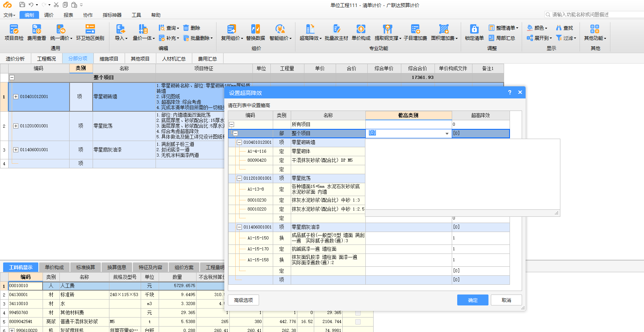The image size is (644, 332).
Task: Collapse 所有项目 node in dialog
Action: coord(231,125)
